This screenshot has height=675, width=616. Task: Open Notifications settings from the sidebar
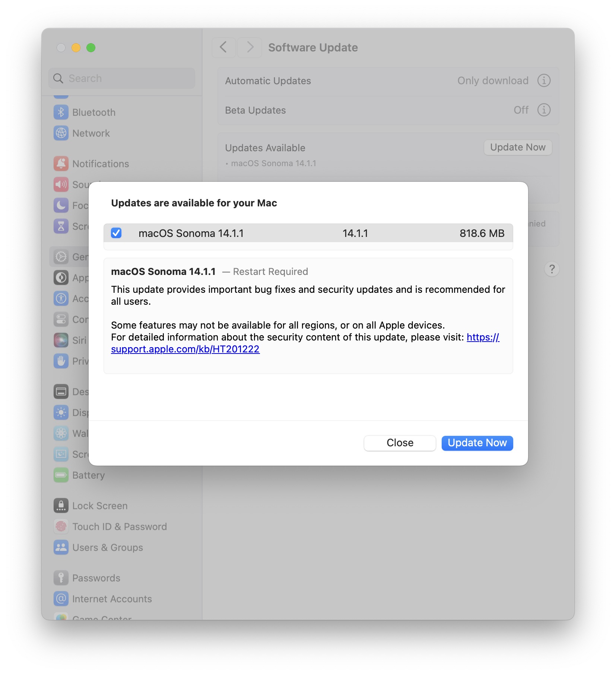[61, 164]
